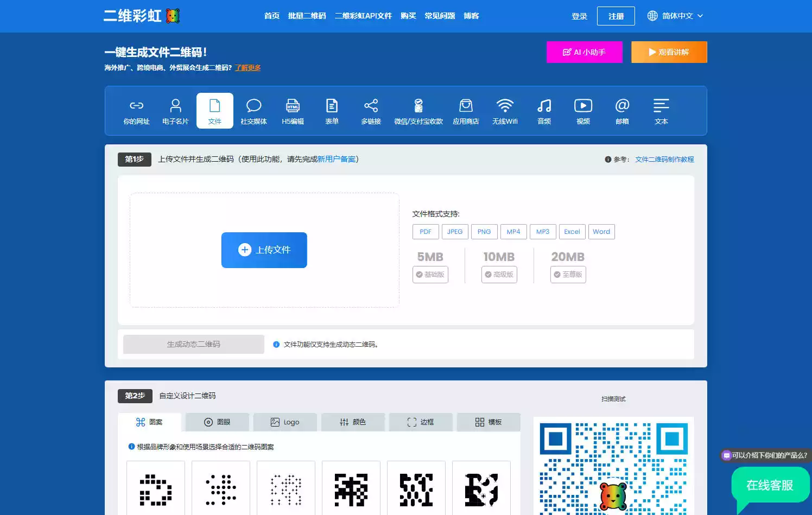Open 博客 navigation item
Viewport: 812px width, 515px height.
471,16
